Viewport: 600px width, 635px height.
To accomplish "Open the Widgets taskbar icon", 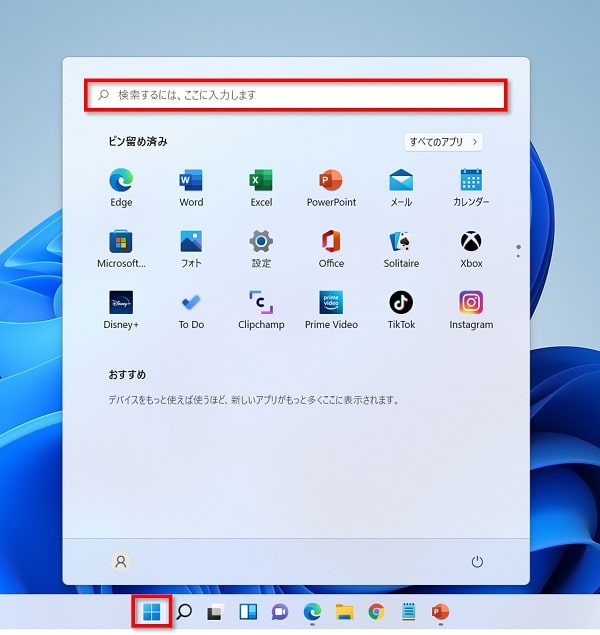I will pyautogui.click(x=248, y=612).
